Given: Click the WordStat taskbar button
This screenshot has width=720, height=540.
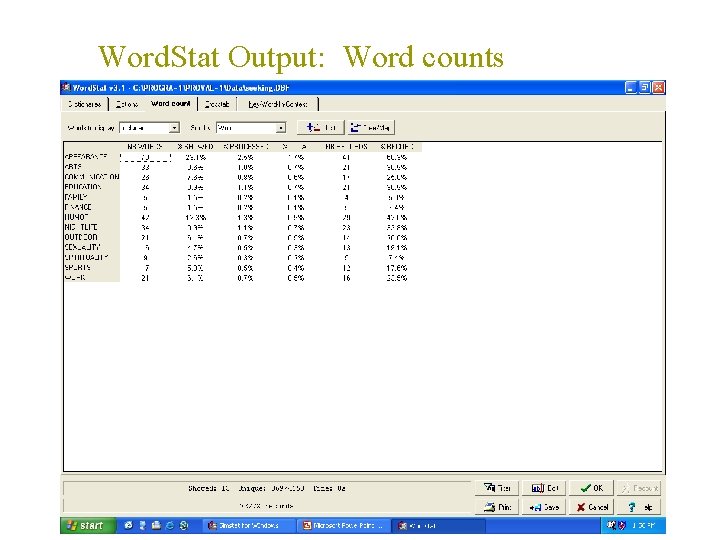Looking at the screenshot, I should point(439,526).
